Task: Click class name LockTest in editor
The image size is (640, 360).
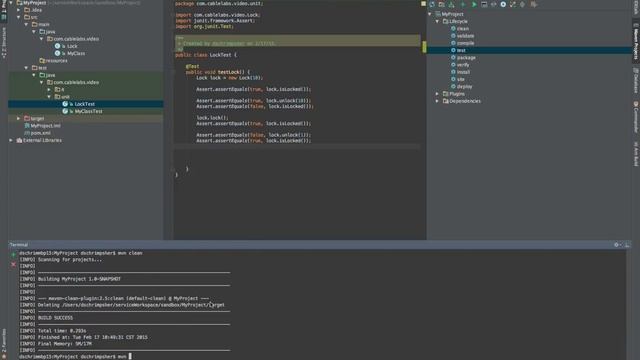Action: 220,55
